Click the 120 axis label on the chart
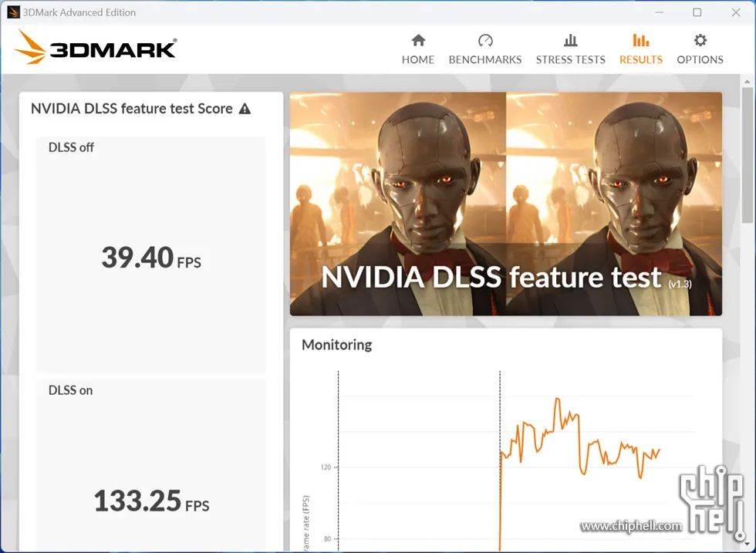This screenshot has height=553, width=756. click(x=326, y=467)
